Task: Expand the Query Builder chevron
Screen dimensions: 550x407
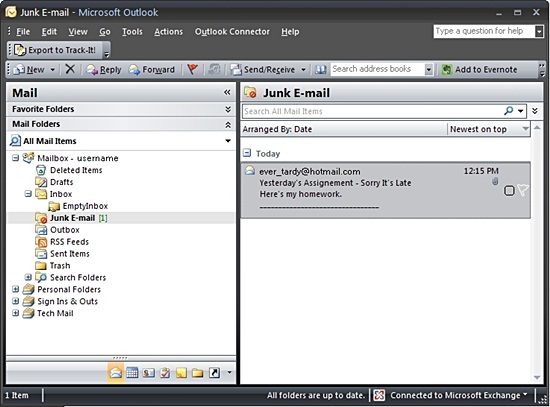Action: (535, 111)
